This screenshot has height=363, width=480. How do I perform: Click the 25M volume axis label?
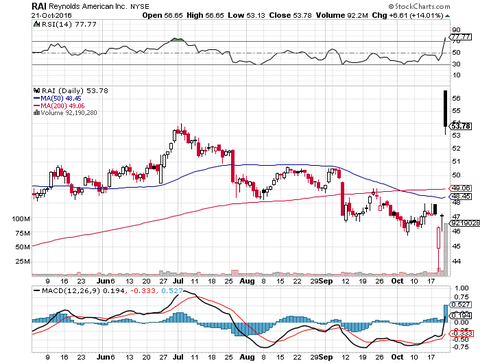point(23,261)
